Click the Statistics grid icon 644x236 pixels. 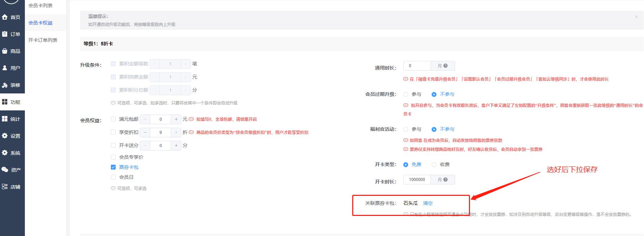[5, 119]
